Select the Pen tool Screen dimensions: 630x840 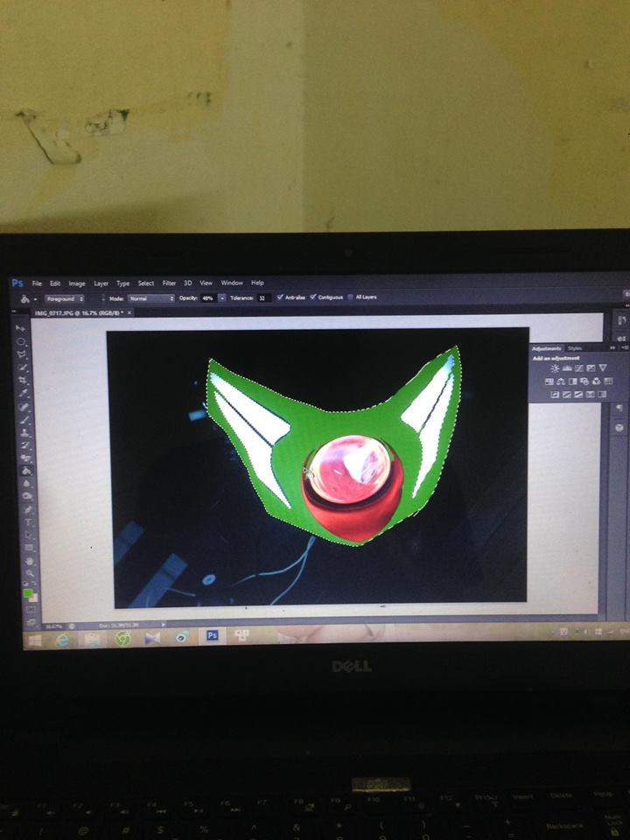point(27,508)
